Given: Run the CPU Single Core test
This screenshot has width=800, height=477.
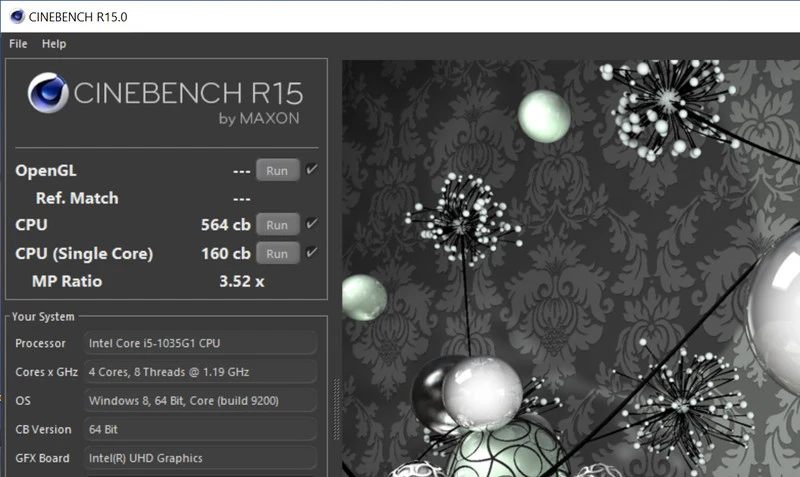Looking at the screenshot, I should pos(278,254).
